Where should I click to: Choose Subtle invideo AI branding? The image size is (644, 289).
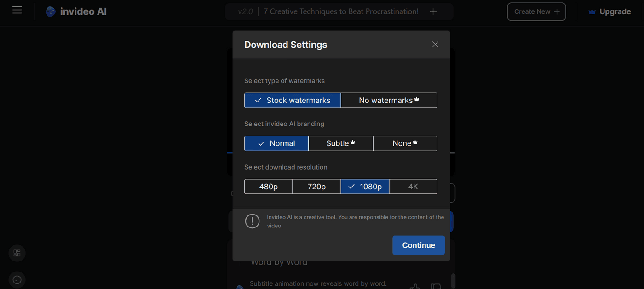click(x=340, y=143)
